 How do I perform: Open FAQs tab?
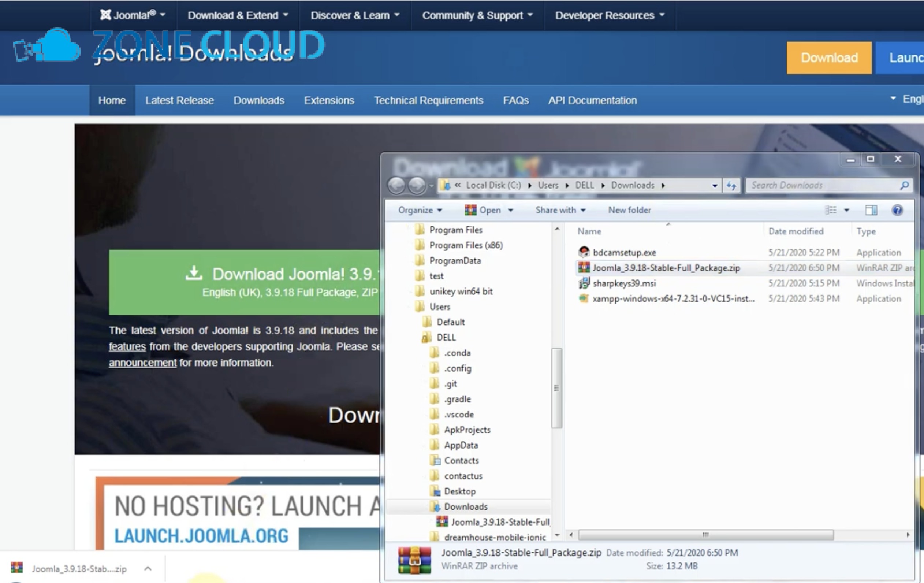pyautogui.click(x=516, y=100)
